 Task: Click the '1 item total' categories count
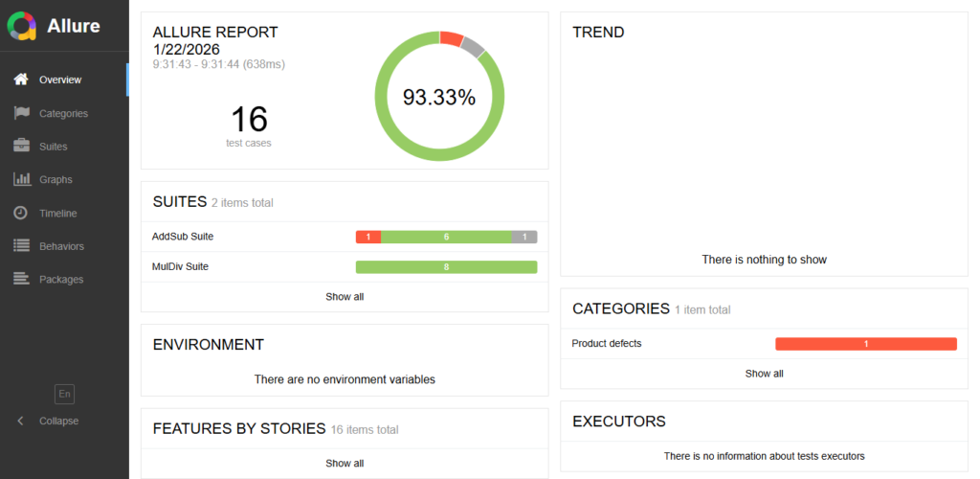702,309
